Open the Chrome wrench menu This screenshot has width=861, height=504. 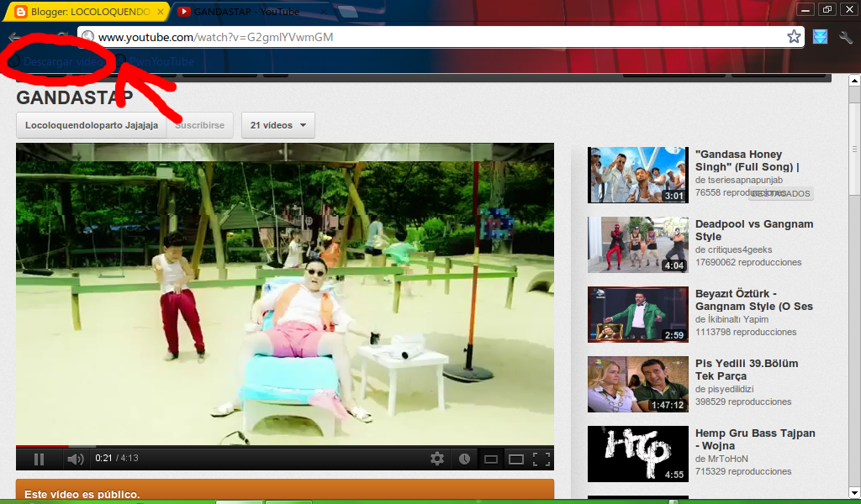846,37
